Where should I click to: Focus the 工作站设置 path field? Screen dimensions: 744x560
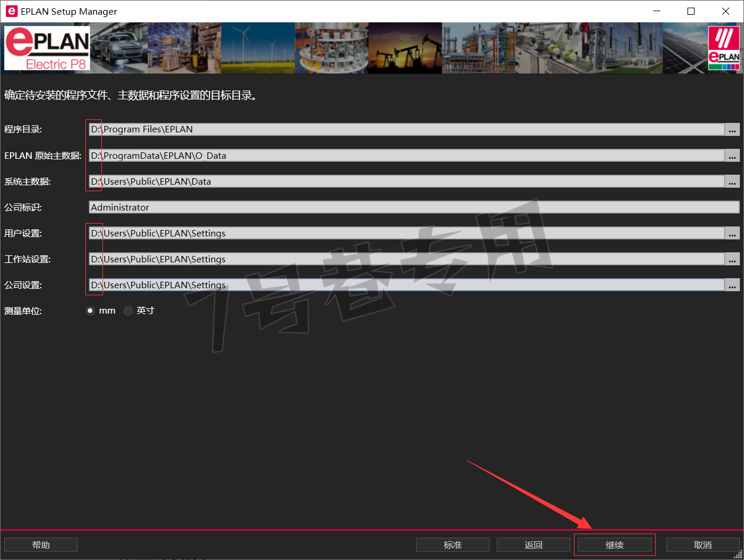(x=406, y=259)
